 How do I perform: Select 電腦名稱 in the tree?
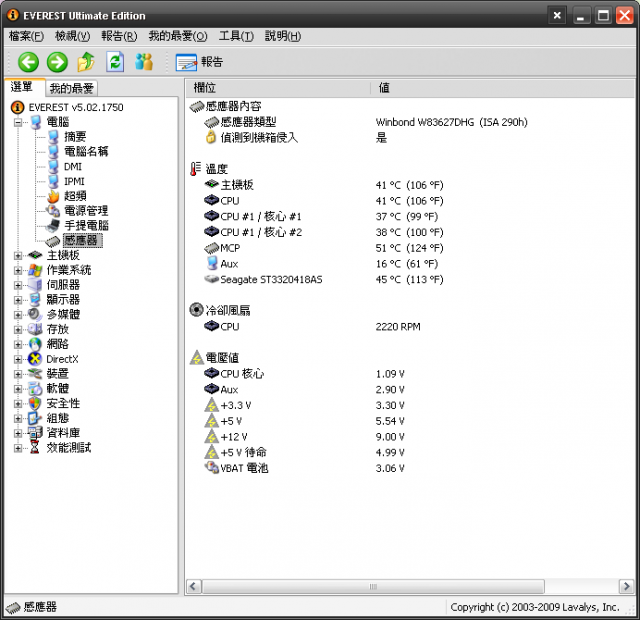[86, 151]
